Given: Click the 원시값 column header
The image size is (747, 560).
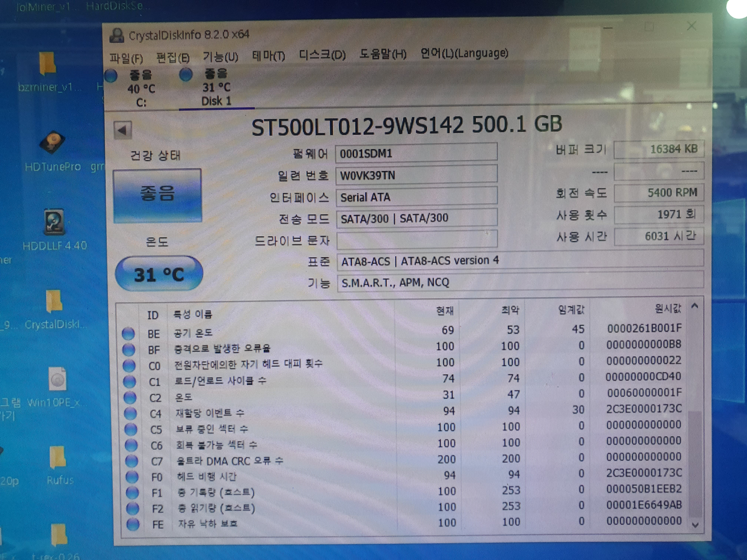Looking at the screenshot, I should [668, 308].
